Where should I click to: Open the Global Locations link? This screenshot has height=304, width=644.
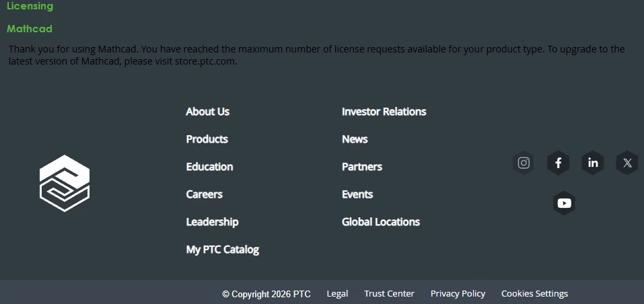click(x=380, y=222)
